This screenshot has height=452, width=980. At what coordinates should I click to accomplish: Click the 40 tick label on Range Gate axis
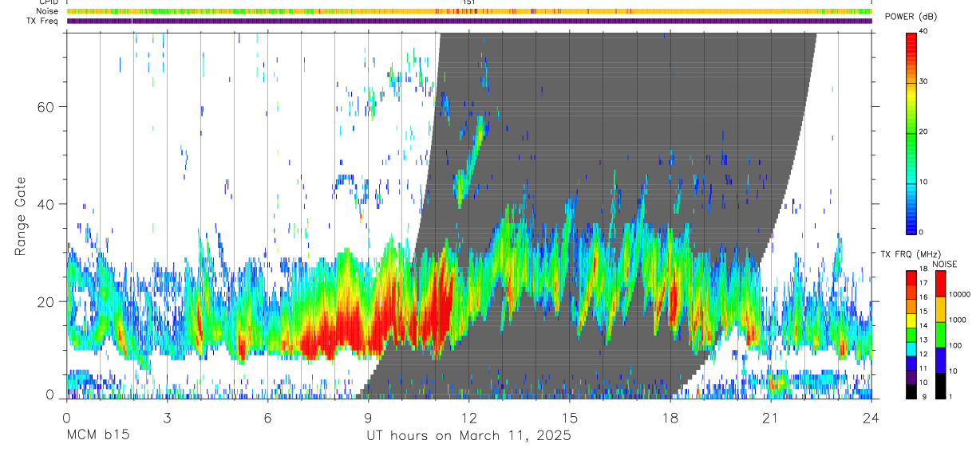(49, 204)
